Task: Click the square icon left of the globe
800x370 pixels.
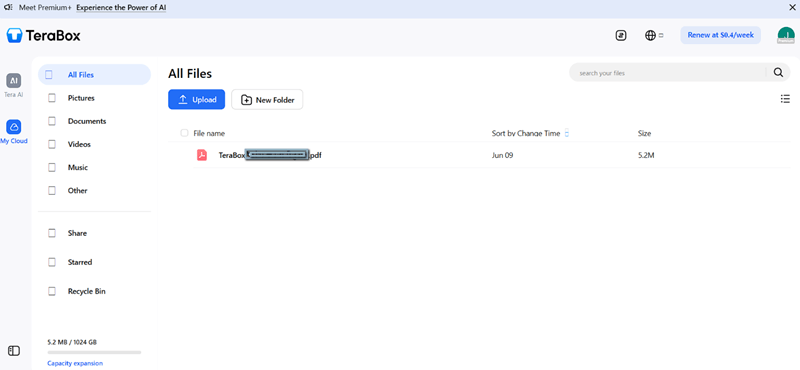Action: click(x=620, y=35)
